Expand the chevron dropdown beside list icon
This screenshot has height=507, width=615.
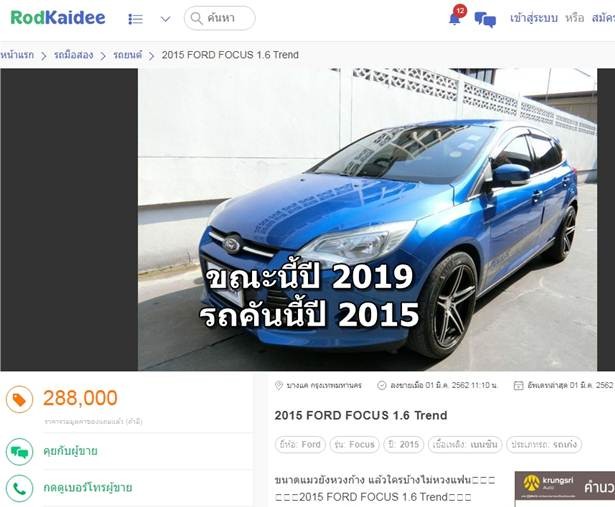coord(166,19)
